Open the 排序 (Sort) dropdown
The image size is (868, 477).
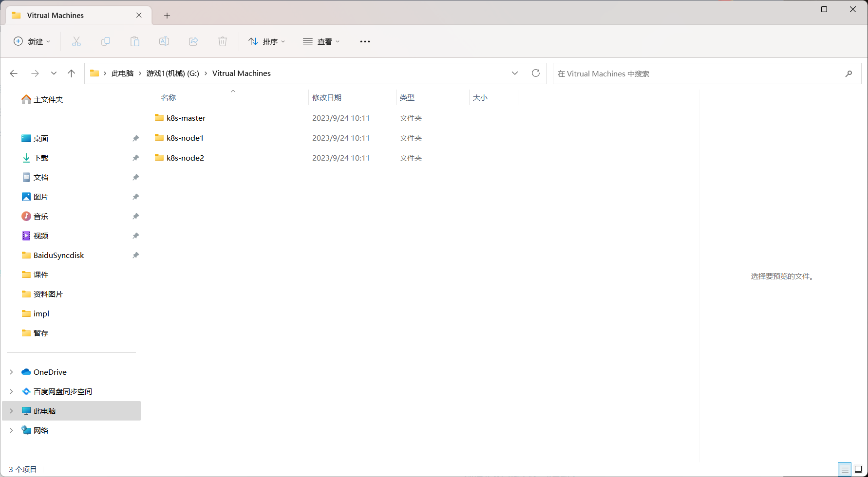pos(266,41)
